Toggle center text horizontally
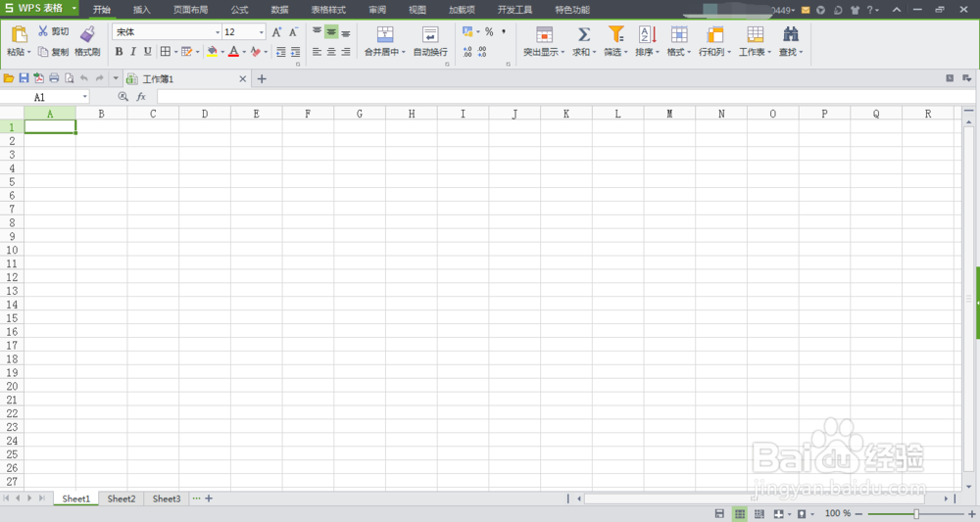 pyautogui.click(x=331, y=52)
